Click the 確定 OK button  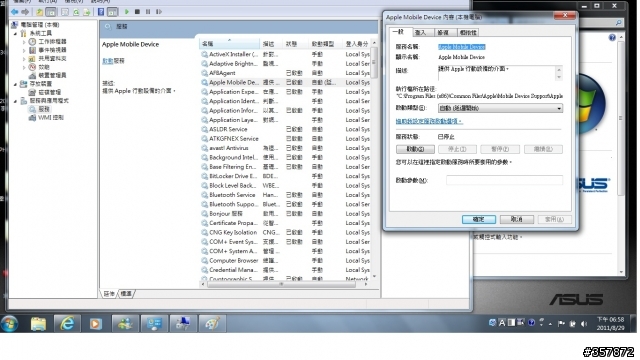479,219
